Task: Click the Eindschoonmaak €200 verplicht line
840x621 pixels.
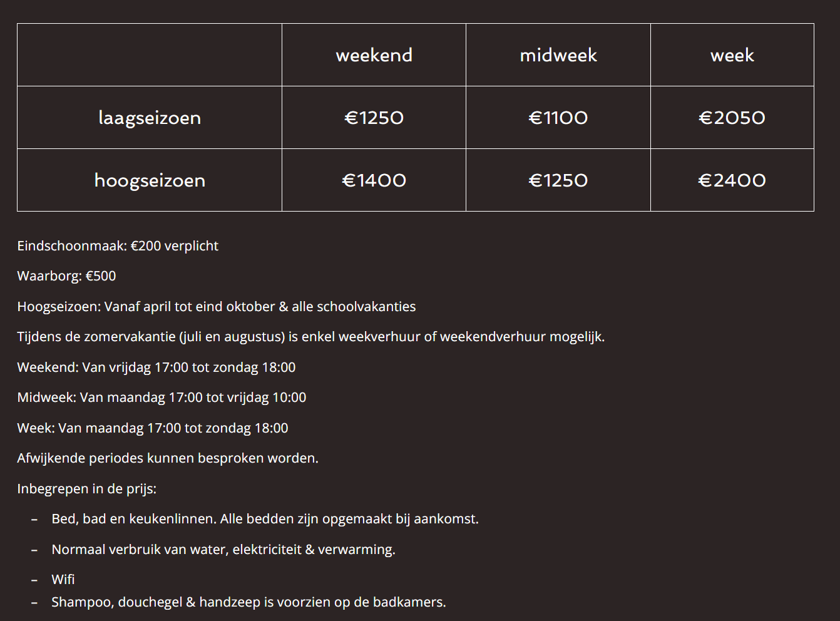Action: [x=118, y=246]
